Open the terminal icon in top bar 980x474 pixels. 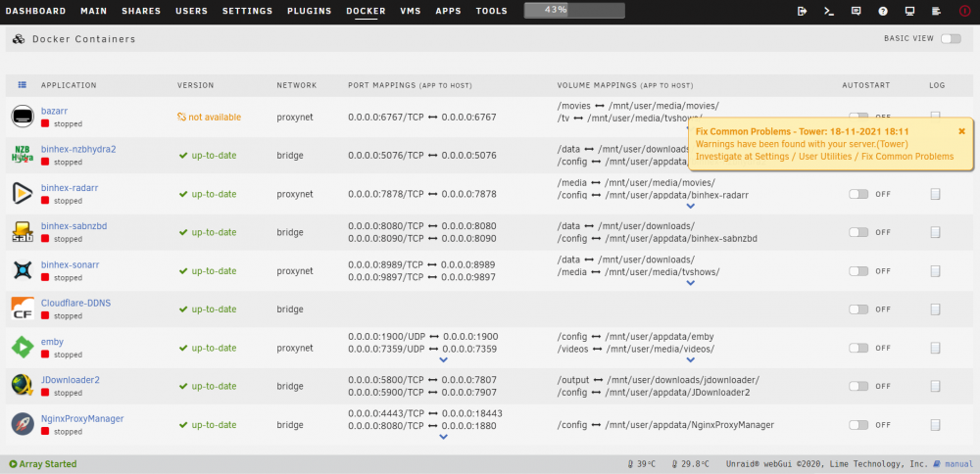point(829,11)
